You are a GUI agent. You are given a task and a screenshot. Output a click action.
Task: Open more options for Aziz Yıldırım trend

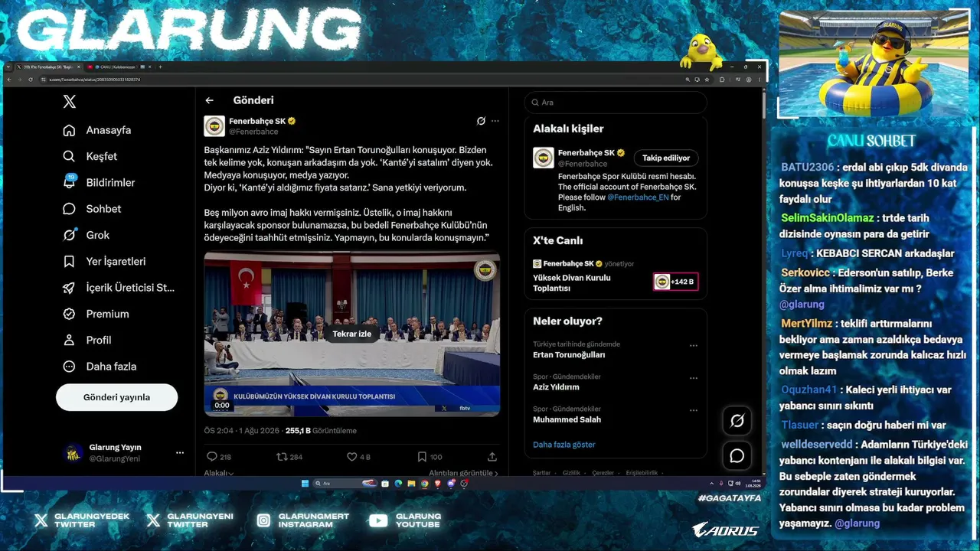click(694, 378)
